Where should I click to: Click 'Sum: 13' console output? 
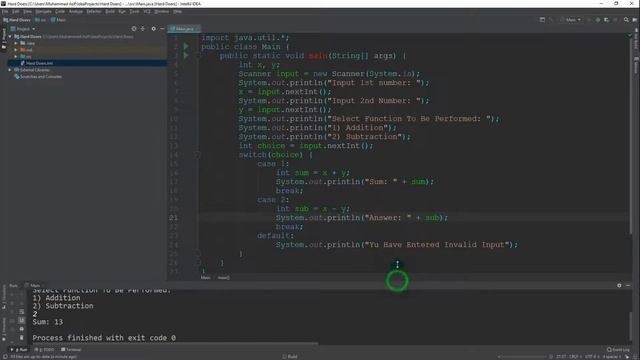click(x=48, y=322)
